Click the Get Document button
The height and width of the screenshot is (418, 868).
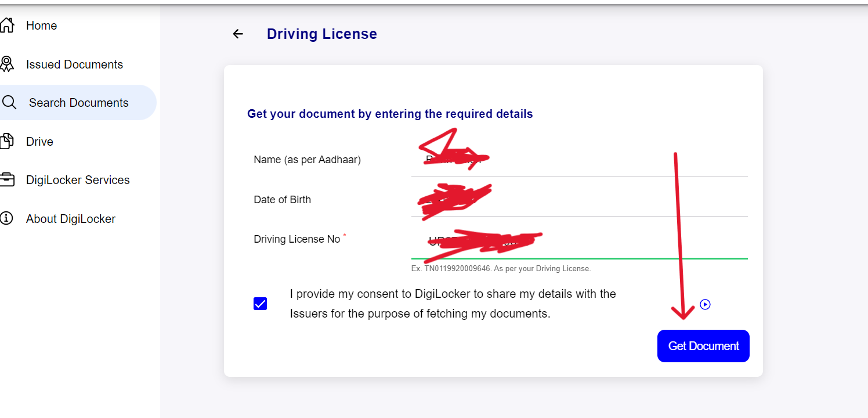coord(703,345)
